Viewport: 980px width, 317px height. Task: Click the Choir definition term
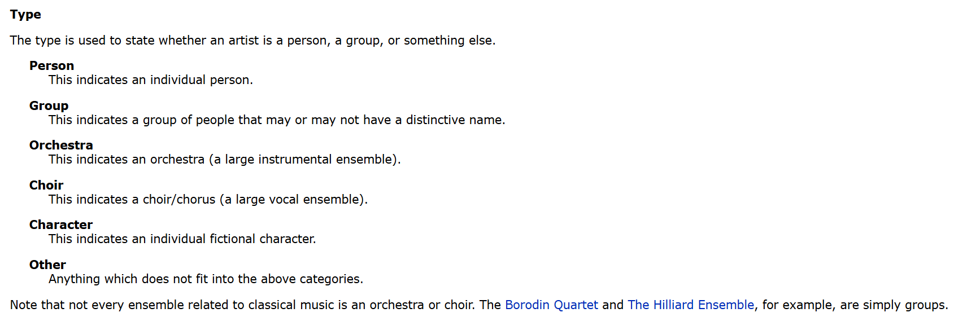click(x=46, y=186)
